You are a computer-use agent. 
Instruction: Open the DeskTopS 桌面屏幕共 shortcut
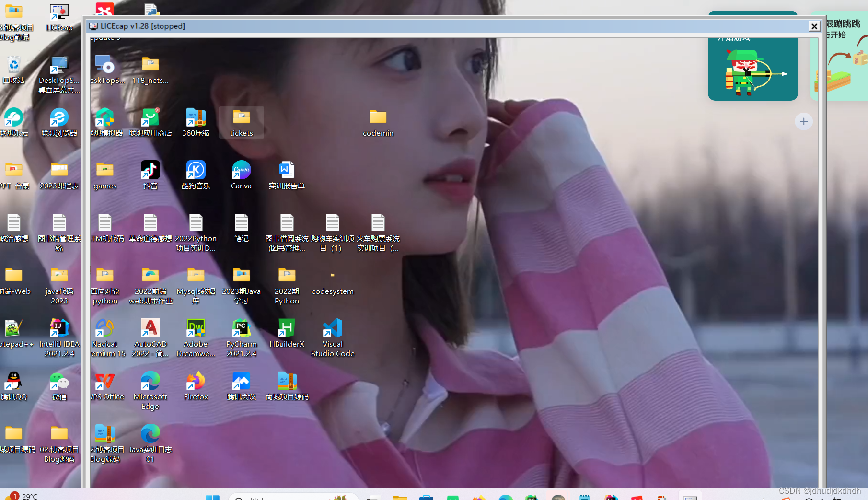(59, 75)
